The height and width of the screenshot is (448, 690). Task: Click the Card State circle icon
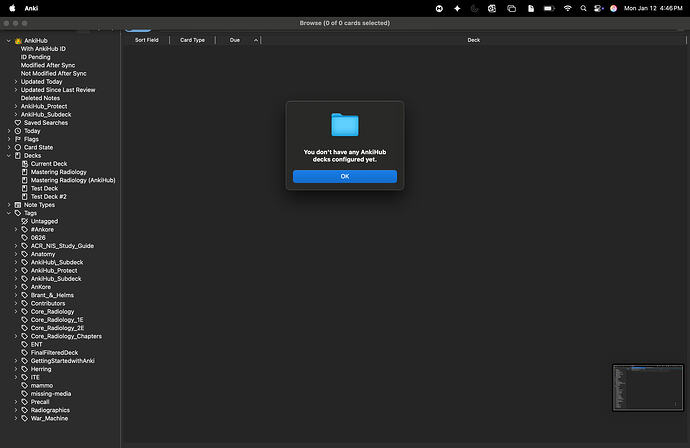(18, 147)
